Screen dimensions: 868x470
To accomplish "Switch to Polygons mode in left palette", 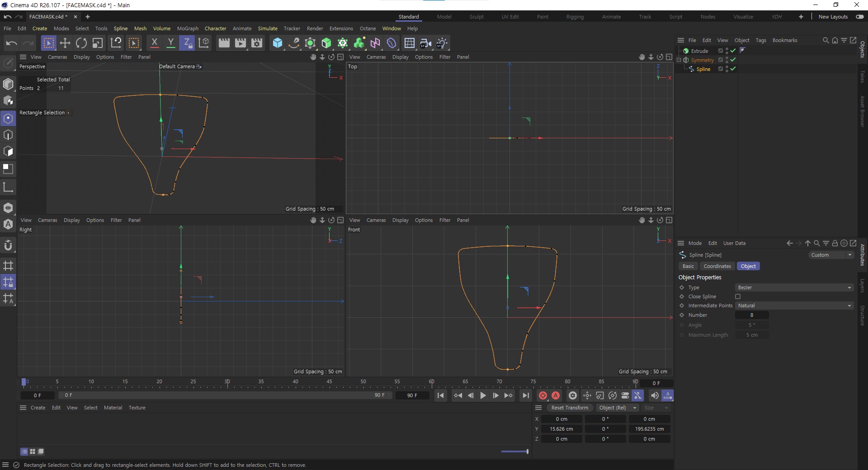I will [x=8, y=151].
